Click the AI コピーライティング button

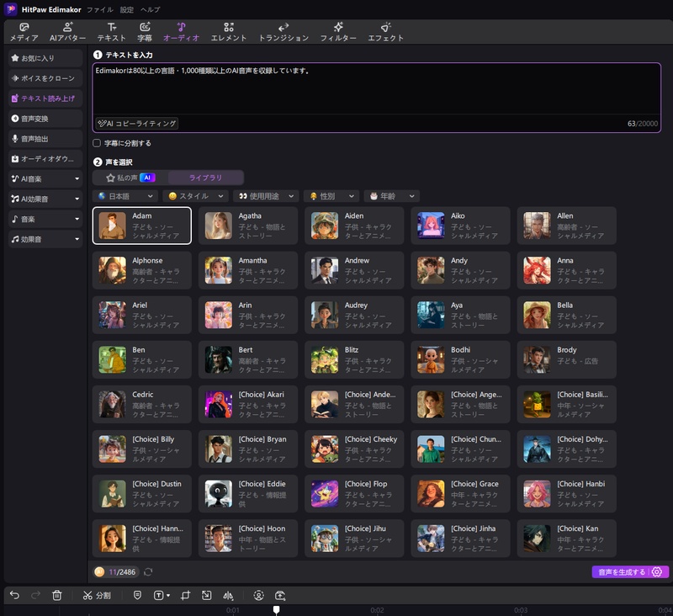pos(137,123)
